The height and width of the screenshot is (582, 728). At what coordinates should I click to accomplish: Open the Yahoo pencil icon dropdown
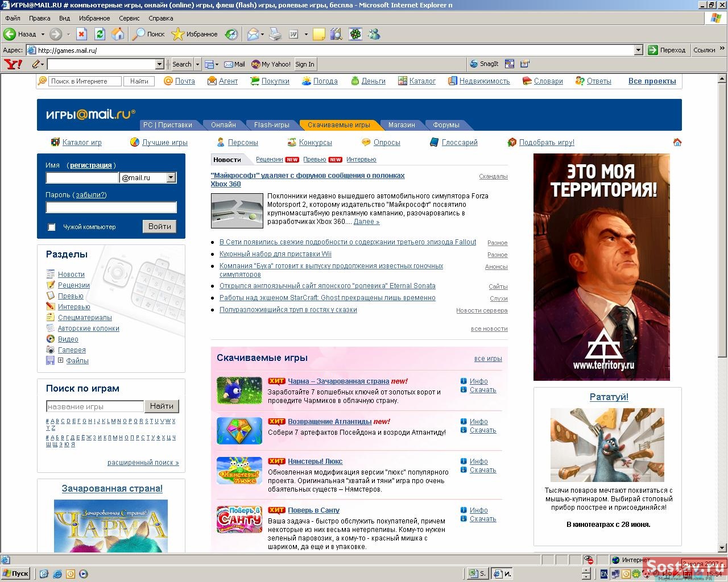click(42, 64)
